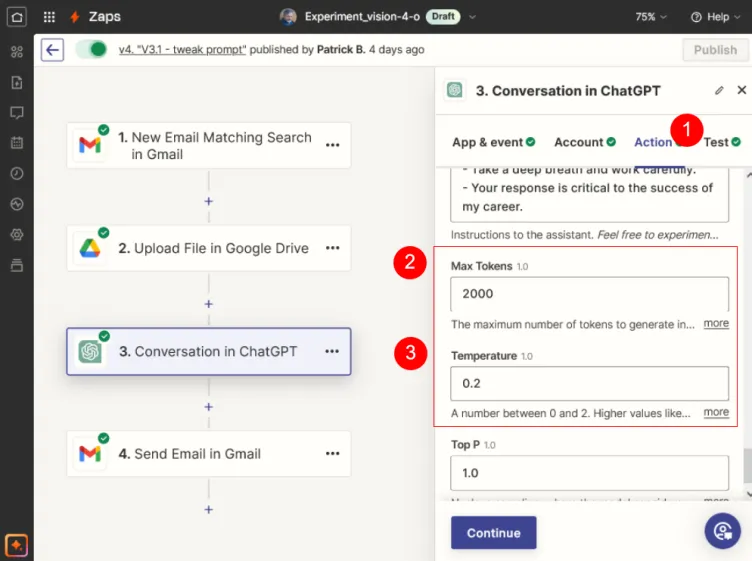Image resolution: width=752 pixels, height=561 pixels.
Task: Open the Zapier home icon
Action: click(x=17, y=17)
